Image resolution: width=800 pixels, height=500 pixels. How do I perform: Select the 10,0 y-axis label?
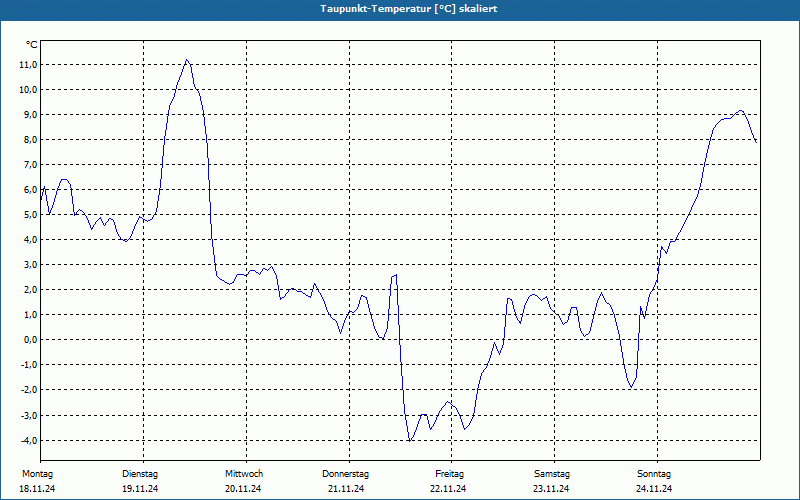pyautogui.click(x=28, y=90)
